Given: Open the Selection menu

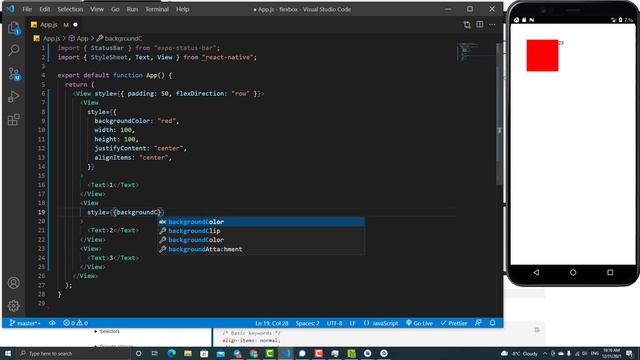Looking at the screenshot, I should tap(70, 9).
